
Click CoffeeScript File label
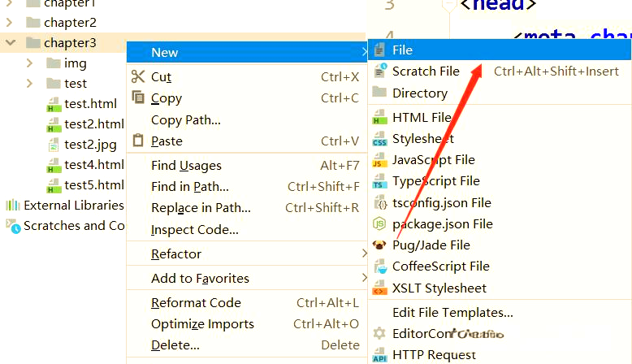point(441,266)
